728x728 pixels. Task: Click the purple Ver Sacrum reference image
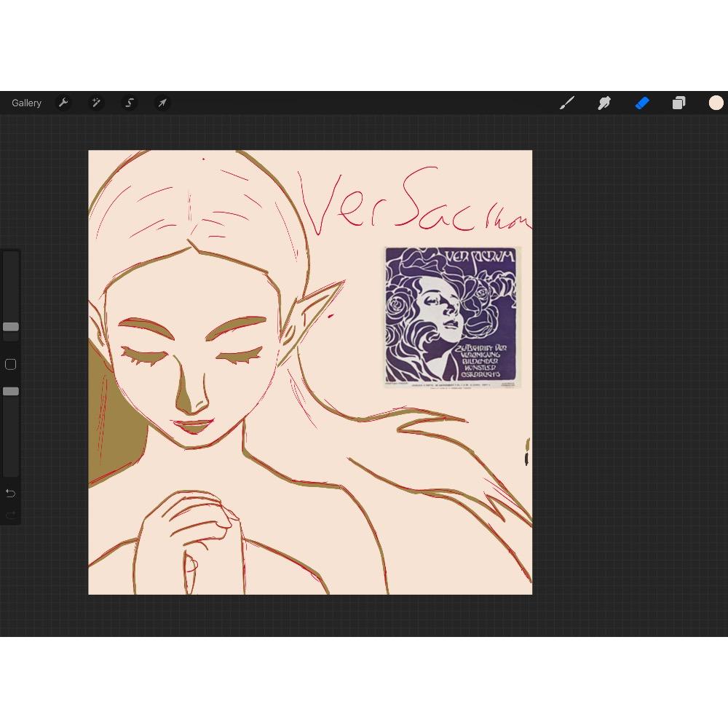453,317
